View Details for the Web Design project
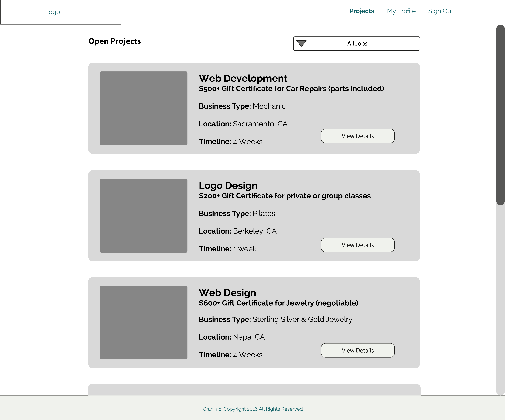This screenshot has width=505, height=420. (x=358, y=350)
